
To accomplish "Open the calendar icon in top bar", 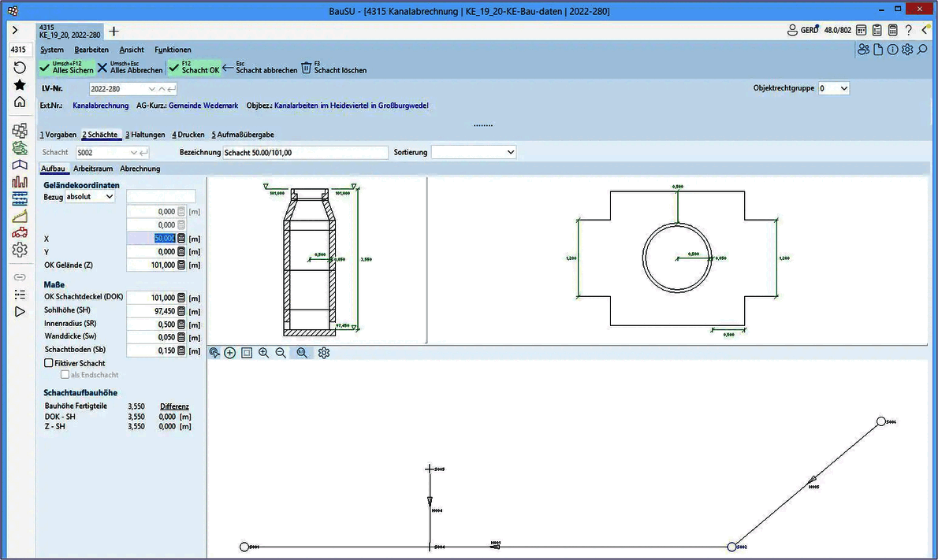I will (862, 30).
